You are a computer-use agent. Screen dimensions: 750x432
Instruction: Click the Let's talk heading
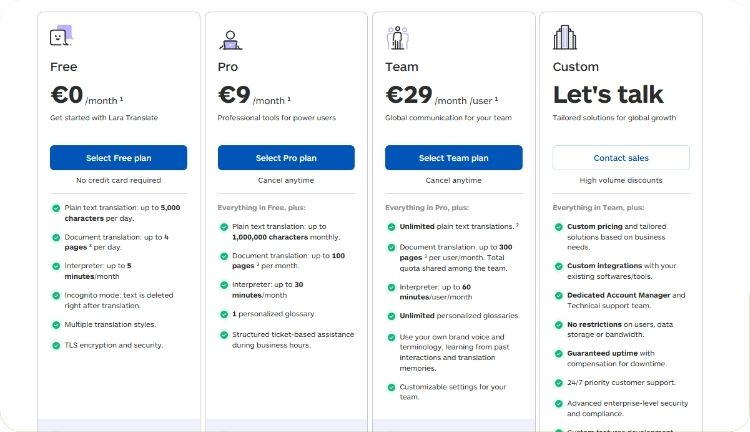(608, 94)
